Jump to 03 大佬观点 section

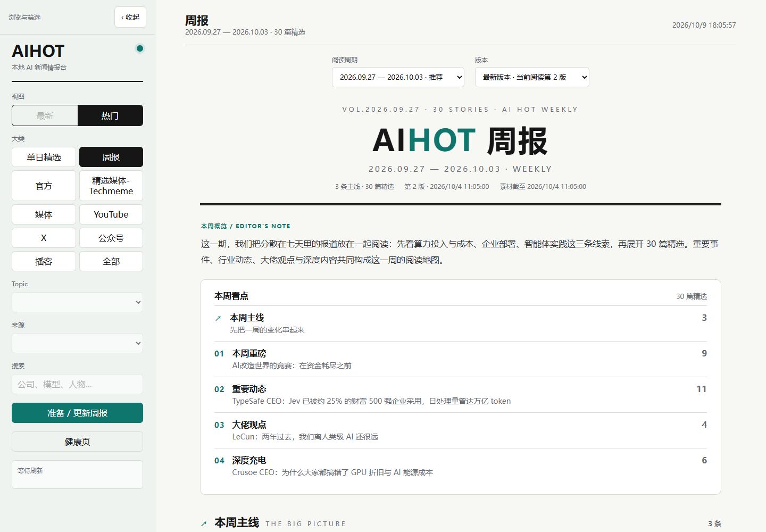[461, 430]
